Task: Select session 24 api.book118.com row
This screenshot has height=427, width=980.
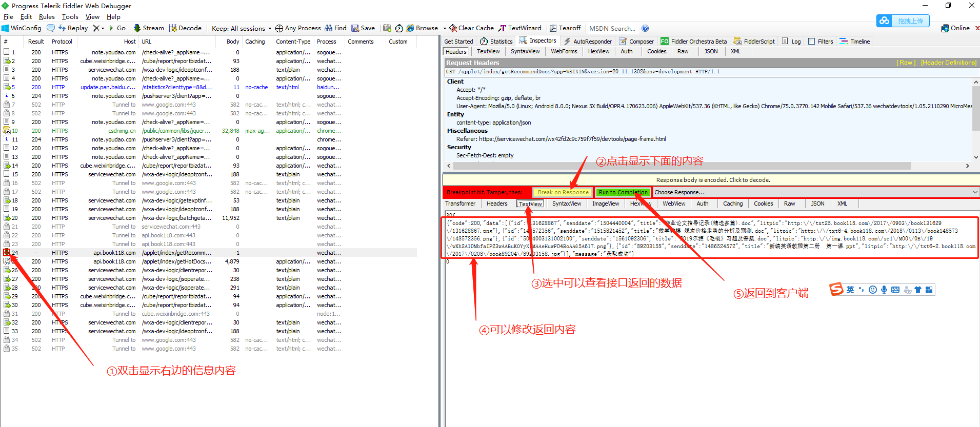Action: coord(209,253)
